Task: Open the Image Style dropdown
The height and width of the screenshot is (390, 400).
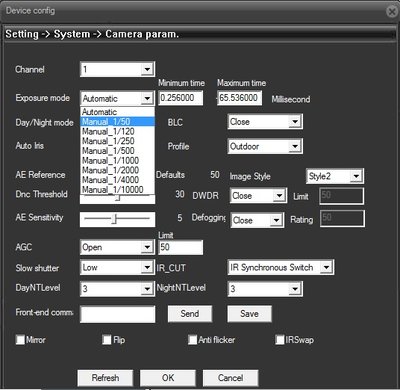Action: click(335, 176)
